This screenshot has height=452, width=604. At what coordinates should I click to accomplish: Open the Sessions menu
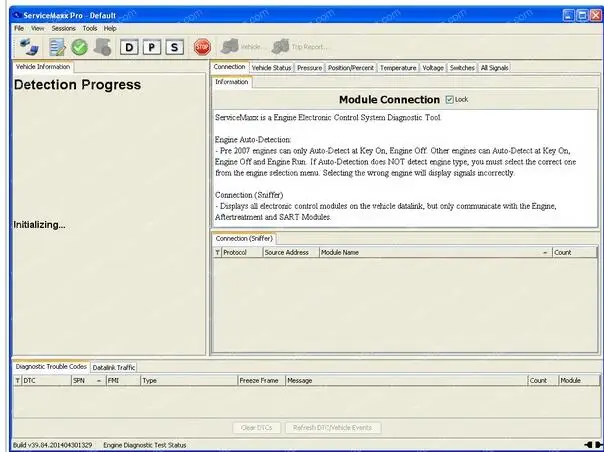[x=64, y=28]
